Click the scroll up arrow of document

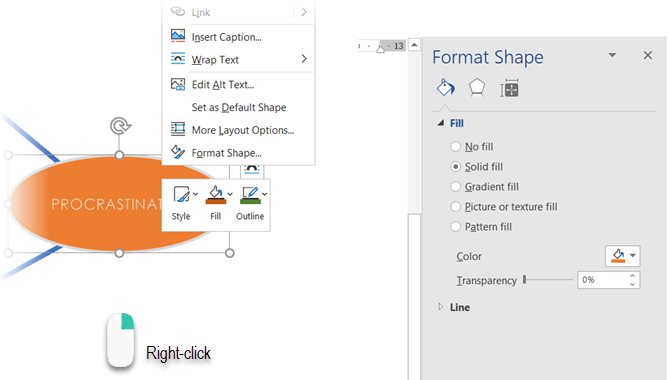pyautogui.click(x=414, y=44)
